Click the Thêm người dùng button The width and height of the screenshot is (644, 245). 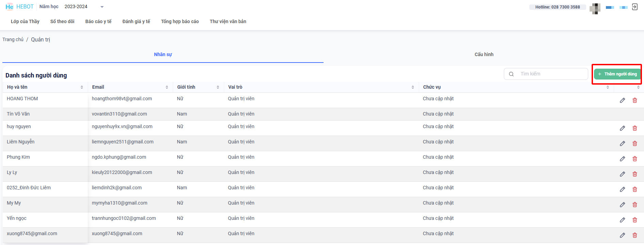(617, 74)
